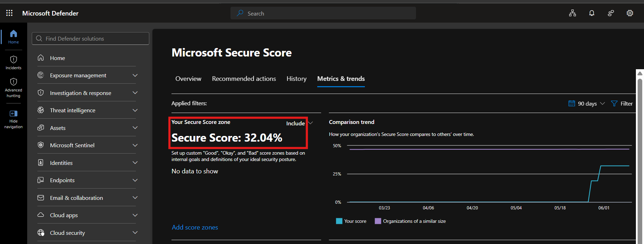Click purple similar-size organizations legend swatch
This screenshot has width=644, height=244.
point(378,221)
